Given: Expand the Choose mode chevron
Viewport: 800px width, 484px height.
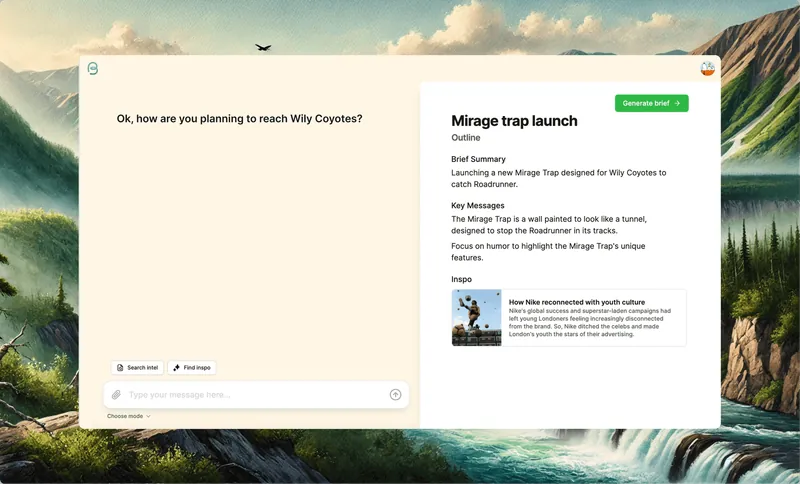Looking at the screenshot, I should pyautogui.click(x=148, y=416).
